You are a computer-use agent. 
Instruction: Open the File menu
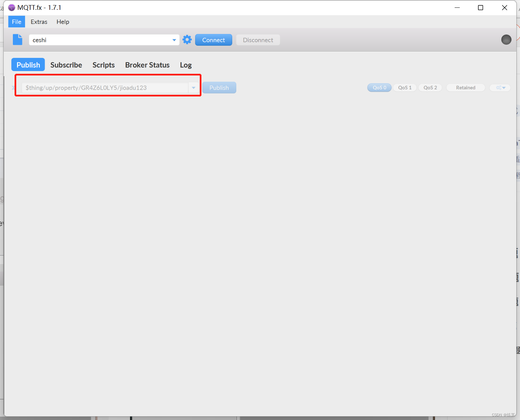[x=17, y=22]
